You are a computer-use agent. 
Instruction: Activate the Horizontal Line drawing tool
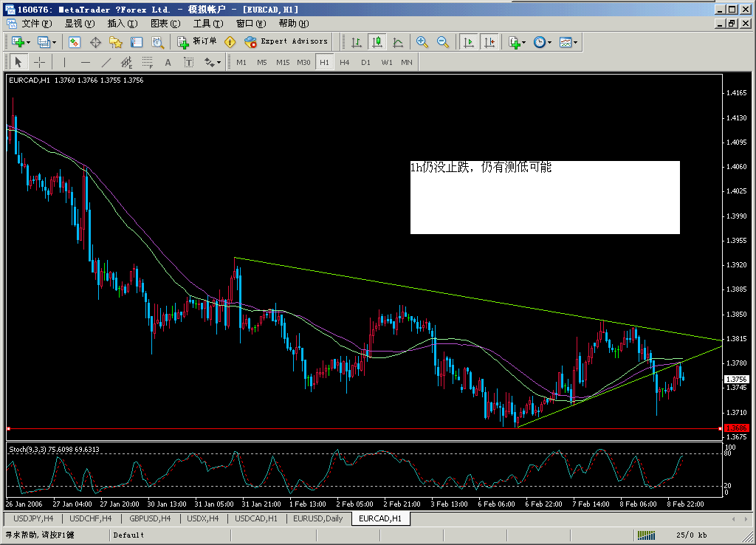coord(85,62)
